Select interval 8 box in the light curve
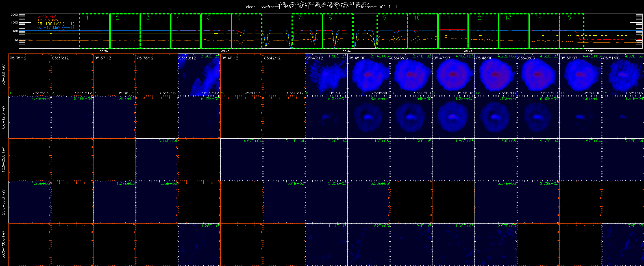 (x=338, y=31)
